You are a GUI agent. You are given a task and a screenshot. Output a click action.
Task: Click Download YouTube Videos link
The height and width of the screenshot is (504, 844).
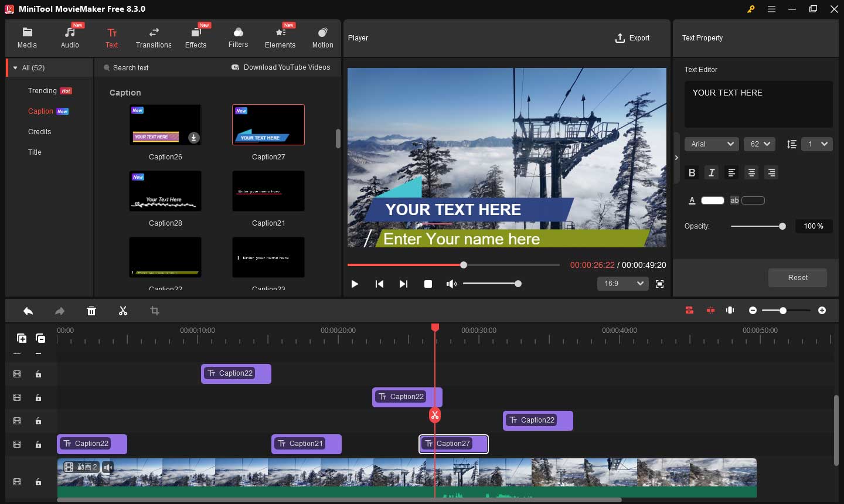click(x=281, y=67)
